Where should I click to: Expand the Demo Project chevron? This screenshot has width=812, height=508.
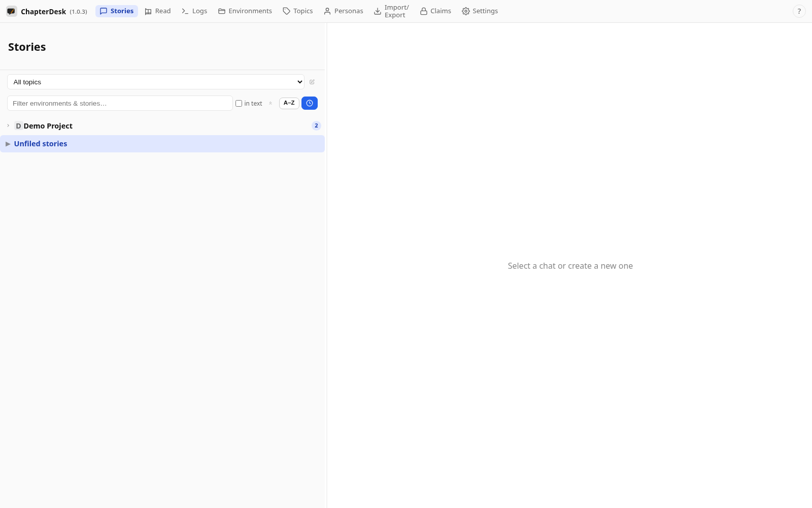pyautogui.click(x=8, y=125)
